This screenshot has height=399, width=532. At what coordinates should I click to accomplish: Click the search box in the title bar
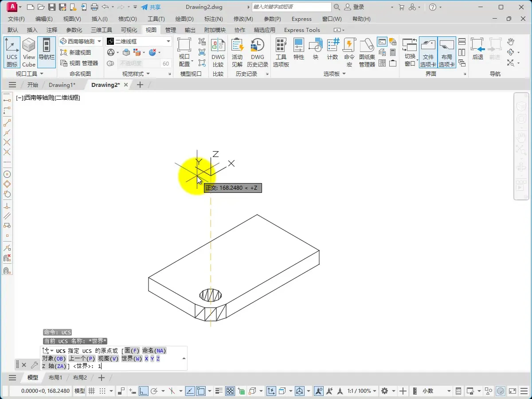291,7
